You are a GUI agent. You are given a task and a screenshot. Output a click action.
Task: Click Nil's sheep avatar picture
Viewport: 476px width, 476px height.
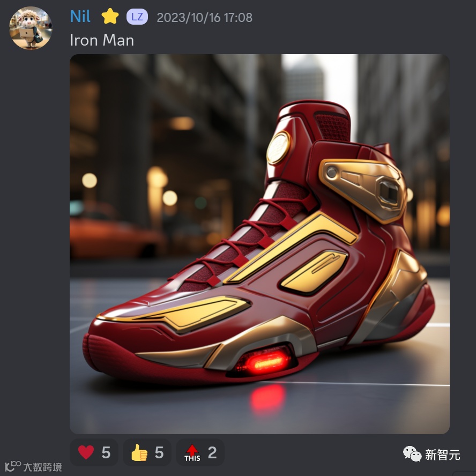click(x=31, y=28)
